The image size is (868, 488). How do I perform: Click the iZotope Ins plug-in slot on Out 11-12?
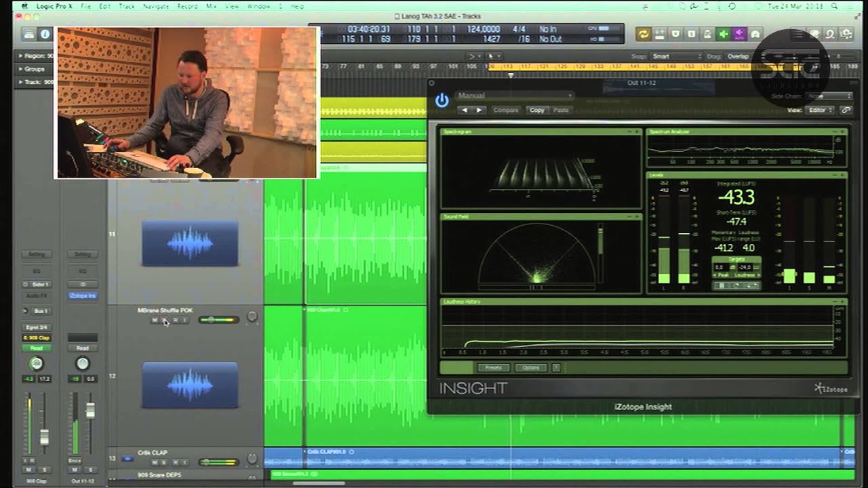(82, 296)
